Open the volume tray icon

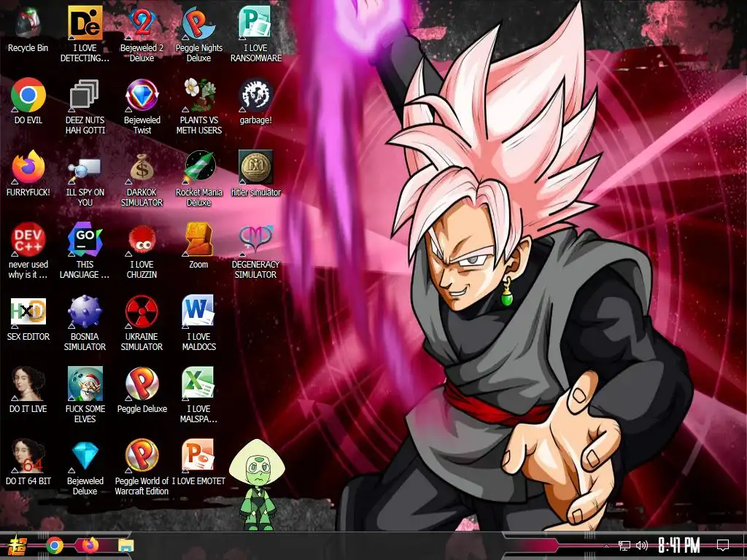[x=642, y=545]
